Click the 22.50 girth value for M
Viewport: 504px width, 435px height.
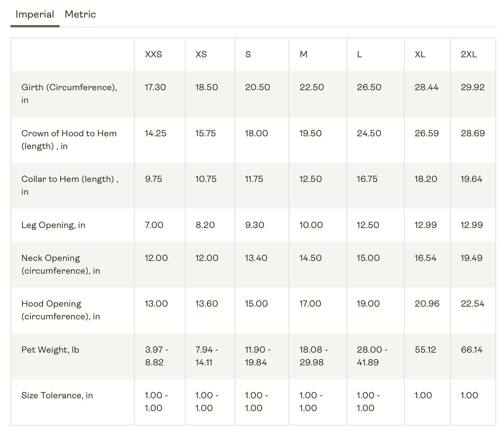(x=312, y=88)
